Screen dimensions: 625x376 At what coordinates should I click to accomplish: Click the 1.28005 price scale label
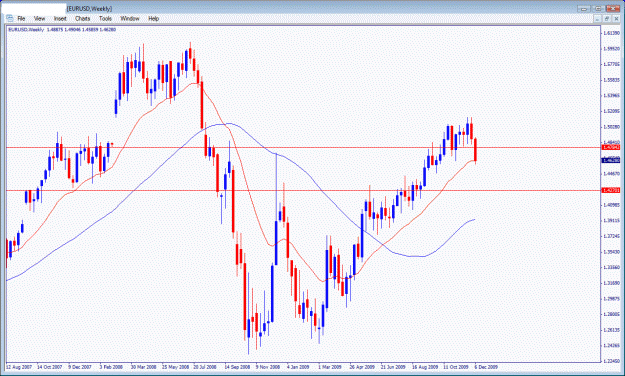click(x=611, y=314)
